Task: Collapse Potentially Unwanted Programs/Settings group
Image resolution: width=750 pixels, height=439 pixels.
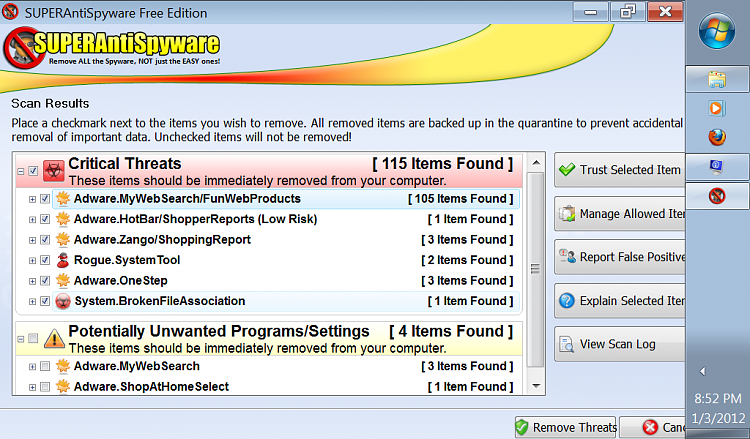Action: click(x=21, y=339)
